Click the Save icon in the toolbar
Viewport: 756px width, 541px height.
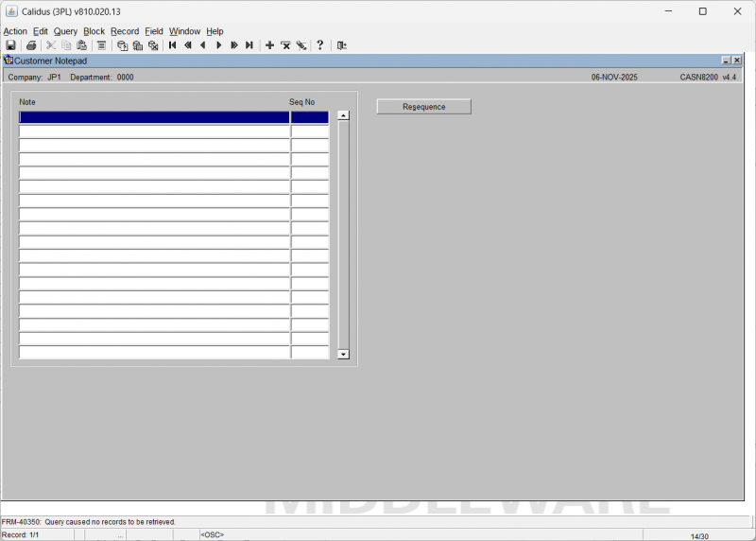pyautogui.click(x=10, y=45)
